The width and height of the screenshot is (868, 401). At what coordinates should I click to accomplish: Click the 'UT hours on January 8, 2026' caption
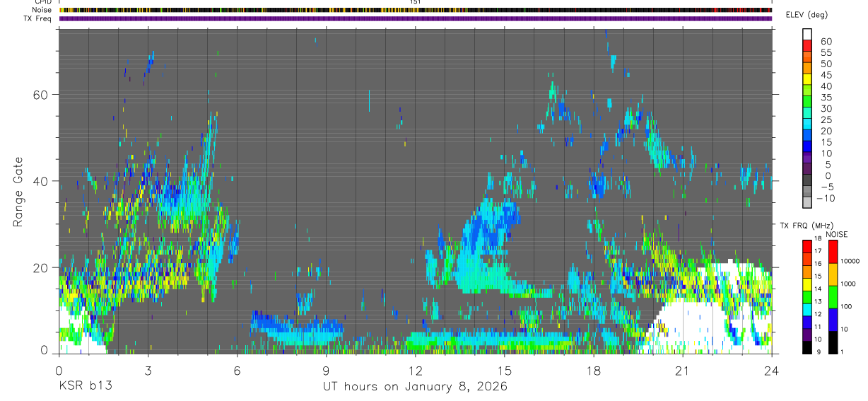(415, 387)
